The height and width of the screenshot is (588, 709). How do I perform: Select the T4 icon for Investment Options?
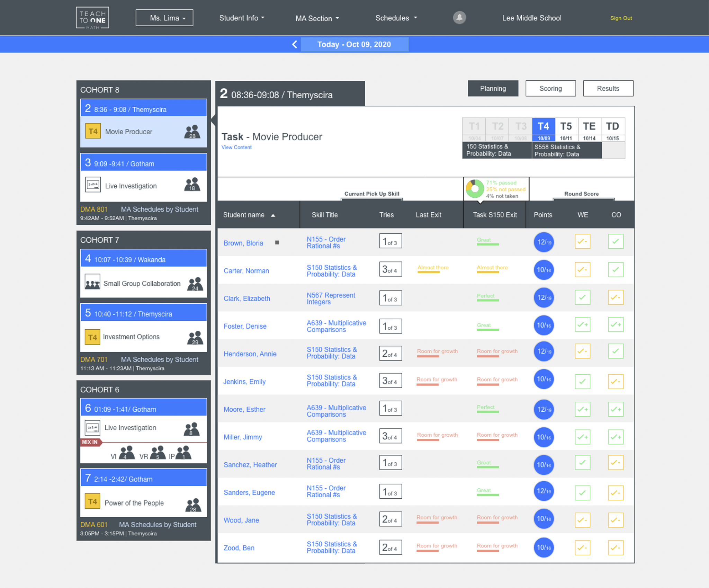(92, 337)
